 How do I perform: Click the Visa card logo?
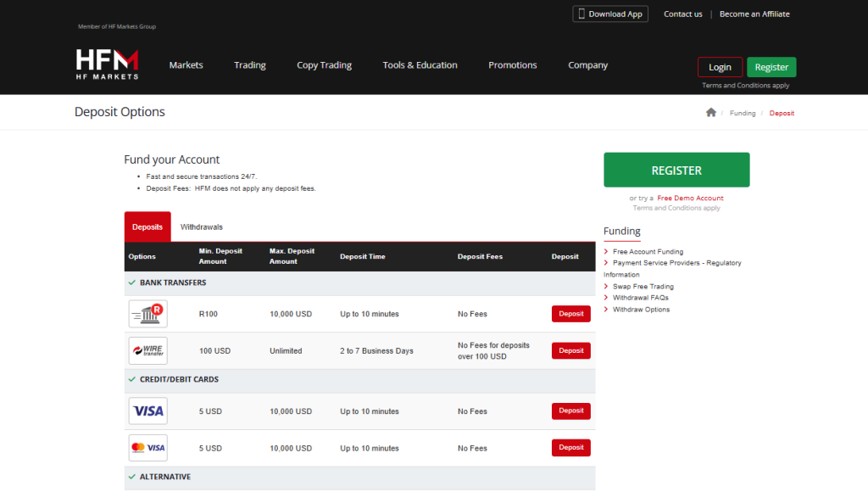pyautogui.click(x=147, y=411)
